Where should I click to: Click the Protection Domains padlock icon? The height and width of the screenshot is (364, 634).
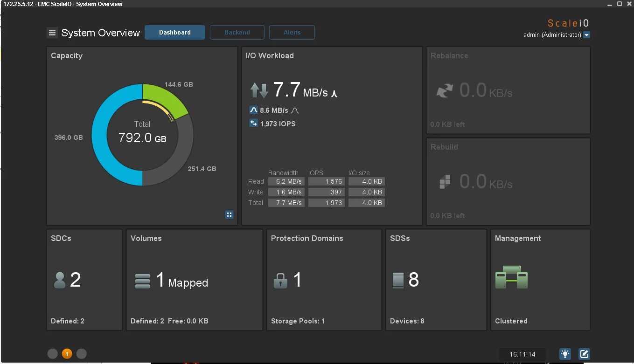280,281
